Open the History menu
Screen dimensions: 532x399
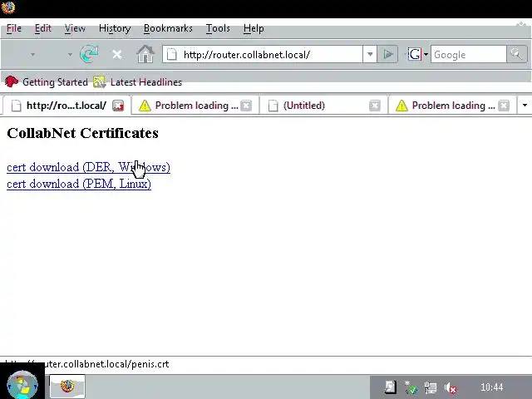point(115,28)
